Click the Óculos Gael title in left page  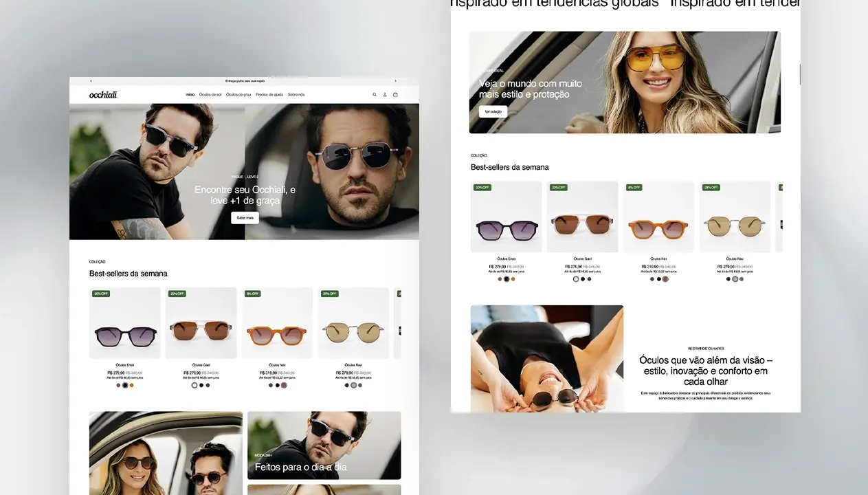201,365
